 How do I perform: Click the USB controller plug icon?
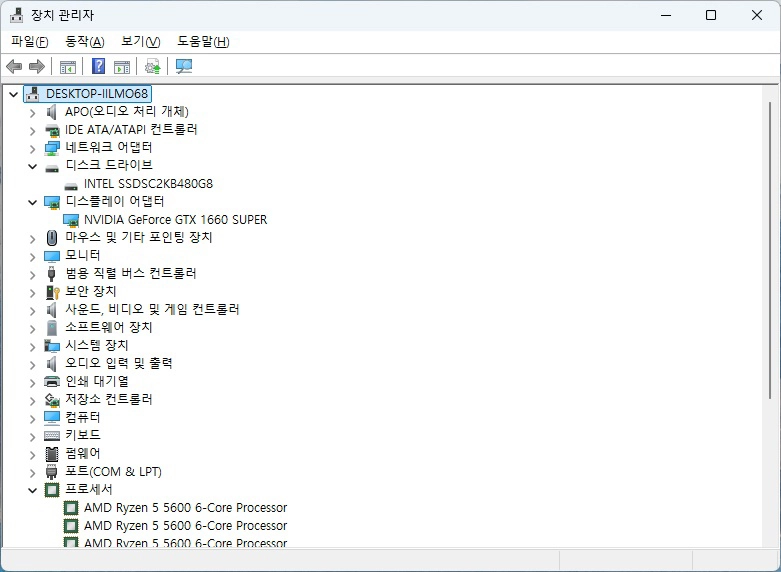pyautogui.click(x=51, y=274)
